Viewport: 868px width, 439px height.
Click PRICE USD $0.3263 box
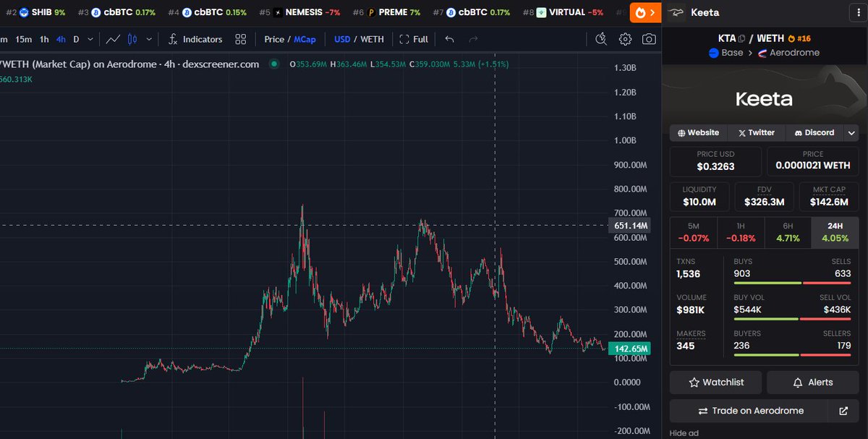pos(715,161)
